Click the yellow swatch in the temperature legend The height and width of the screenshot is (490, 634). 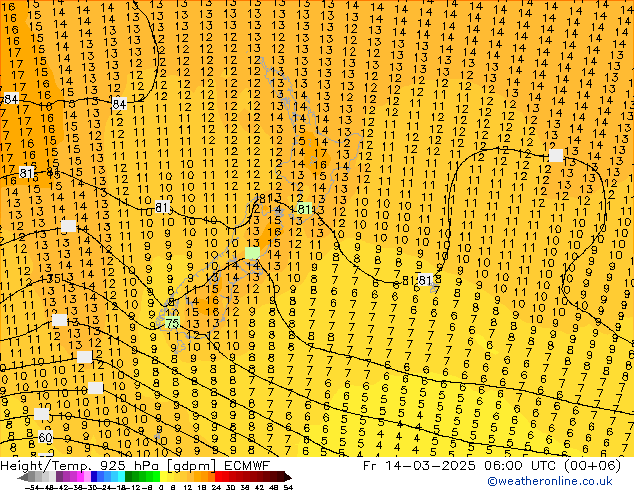tap(163, 477)
